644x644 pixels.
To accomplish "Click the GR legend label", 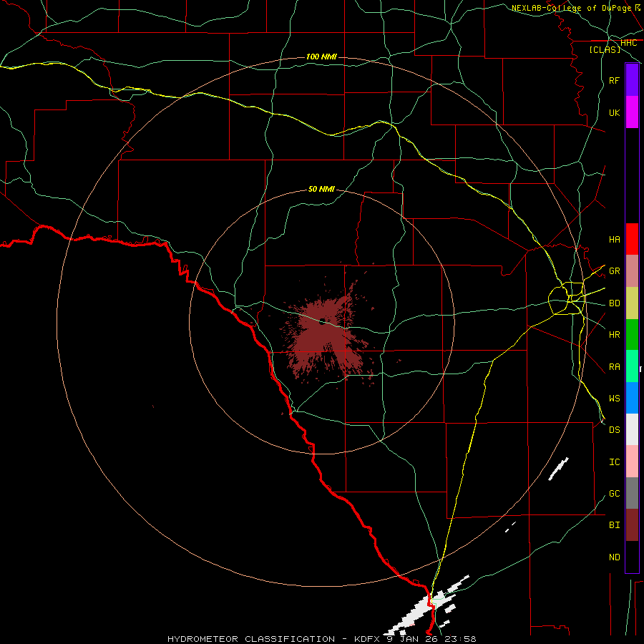I will point(614,271).
